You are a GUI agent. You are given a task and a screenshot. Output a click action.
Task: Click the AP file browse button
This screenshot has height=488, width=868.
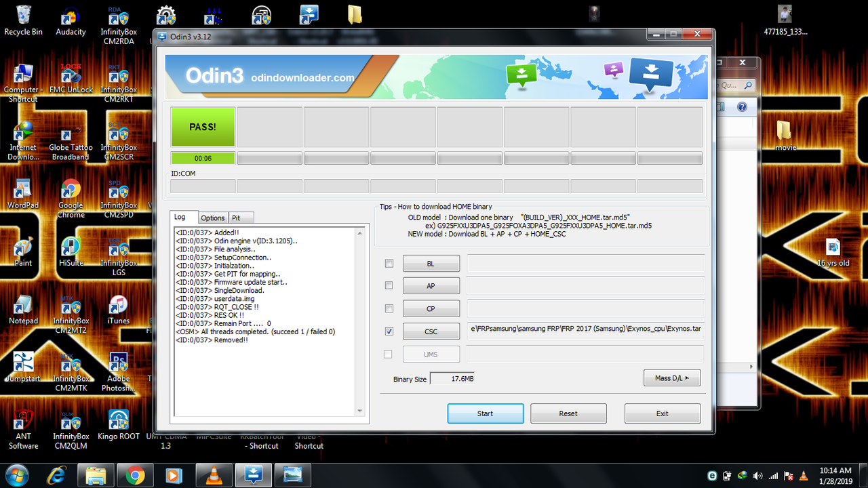click(x=431, y=286)
